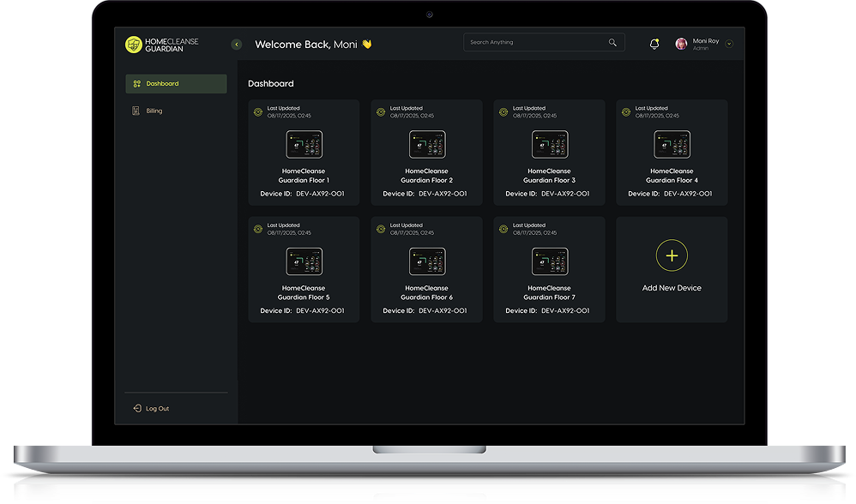The width and height of the screenshot is (856, 504).
Task: Click the HomeCleanse Guardian logo icon
Action: [x=133, y=45]
